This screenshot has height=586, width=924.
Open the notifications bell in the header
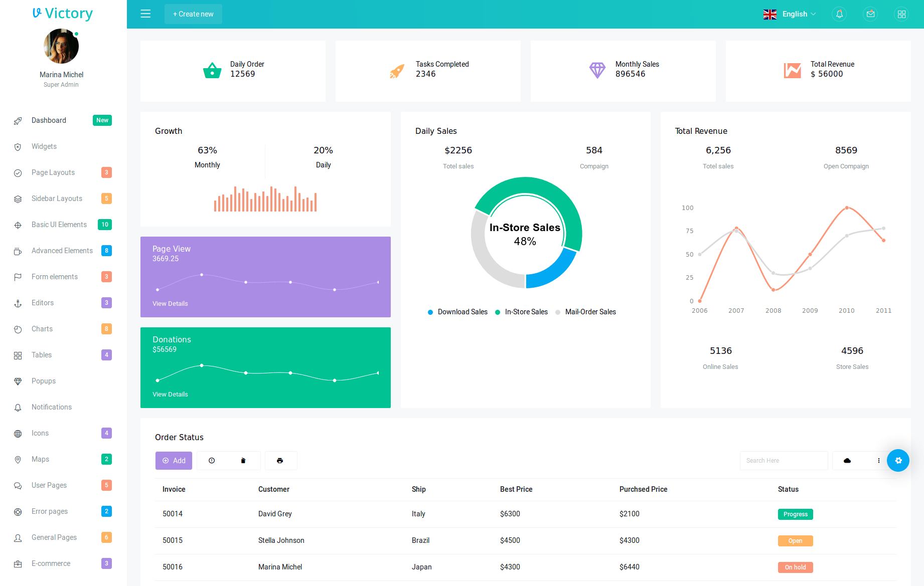839,14
